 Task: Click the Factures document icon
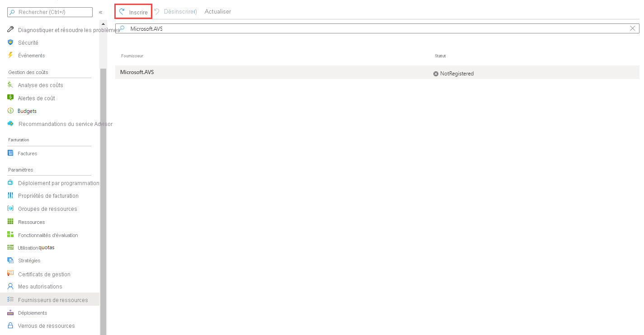pos(11,153)
